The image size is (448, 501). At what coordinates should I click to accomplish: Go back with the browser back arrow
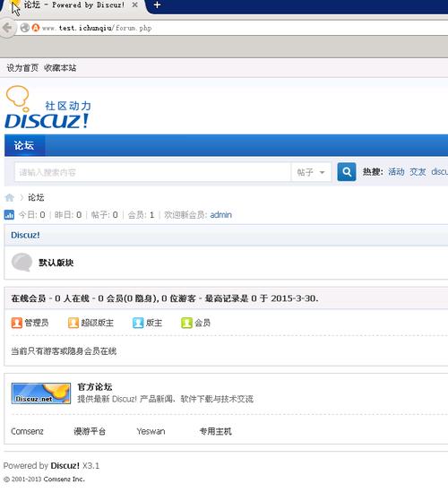click(7, 28)
